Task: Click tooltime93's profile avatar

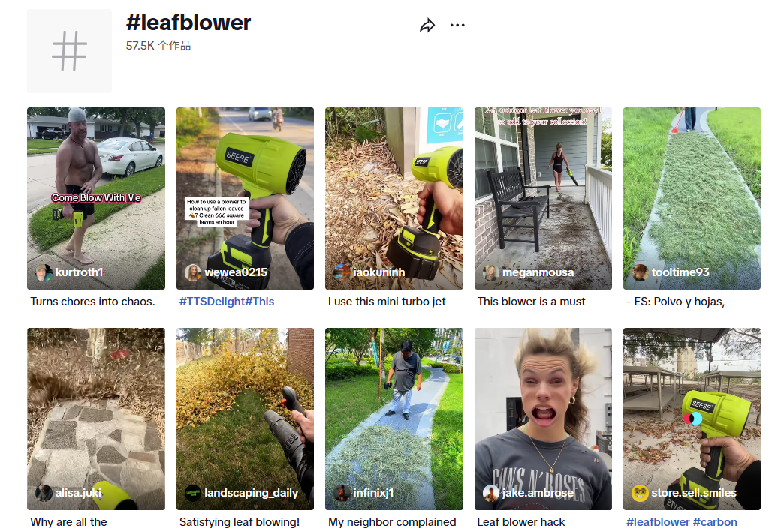Action: [640, 272]
